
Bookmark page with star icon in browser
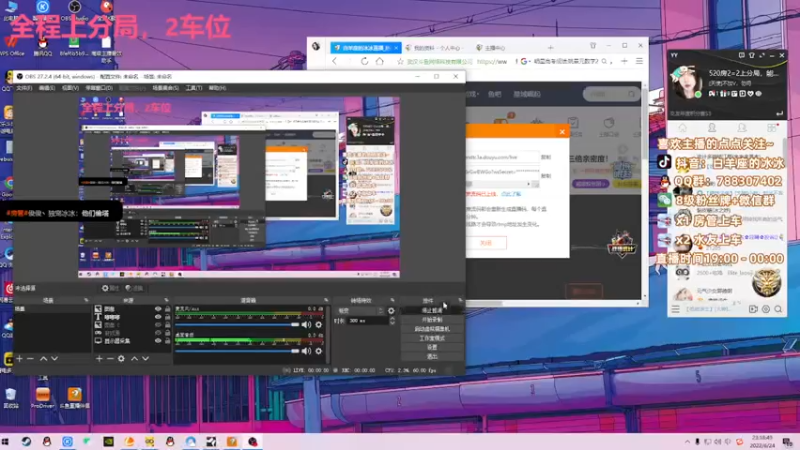pos(400,61)
